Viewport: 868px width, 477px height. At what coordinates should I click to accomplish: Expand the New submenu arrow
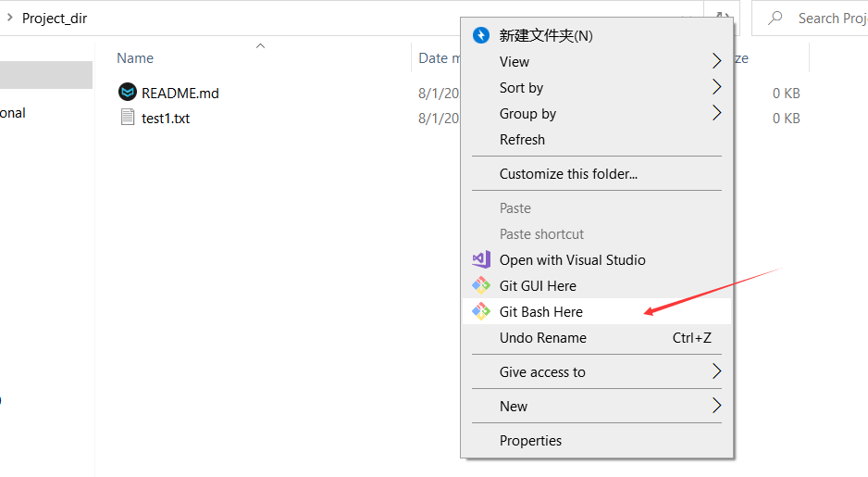(716, 406)
